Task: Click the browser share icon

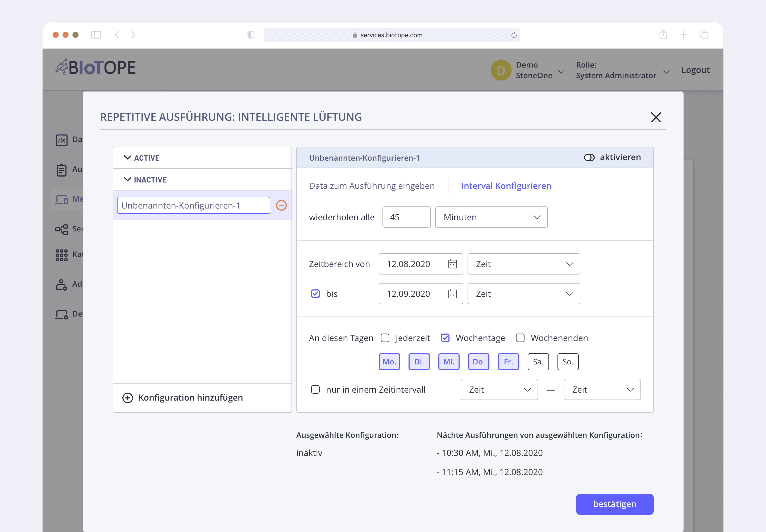Action: 663,35
